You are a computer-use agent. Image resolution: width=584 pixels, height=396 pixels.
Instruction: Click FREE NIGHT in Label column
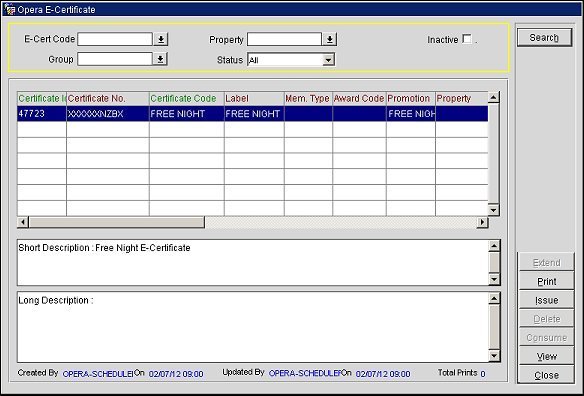(254, 114)
